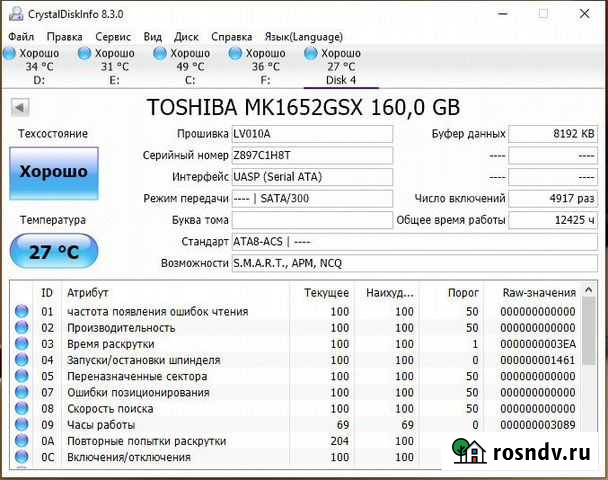Click the Прошивка field LV010A

click(x=312, y=134)
